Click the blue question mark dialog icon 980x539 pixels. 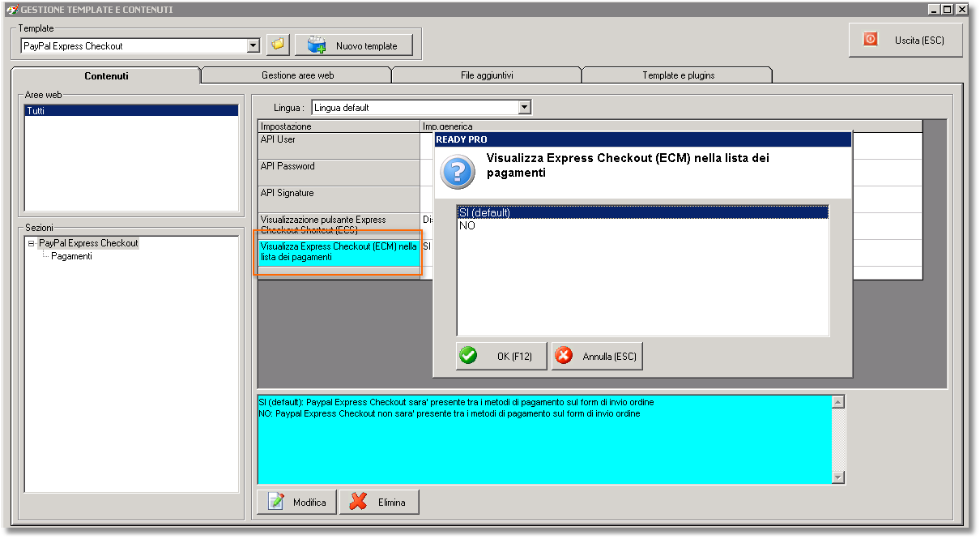coord(457,173)
